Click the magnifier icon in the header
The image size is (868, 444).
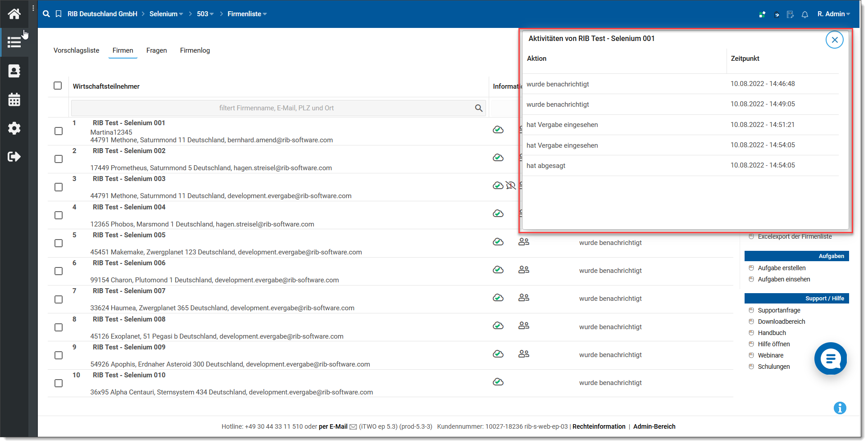pyautogui.click(x=46, y=14)
